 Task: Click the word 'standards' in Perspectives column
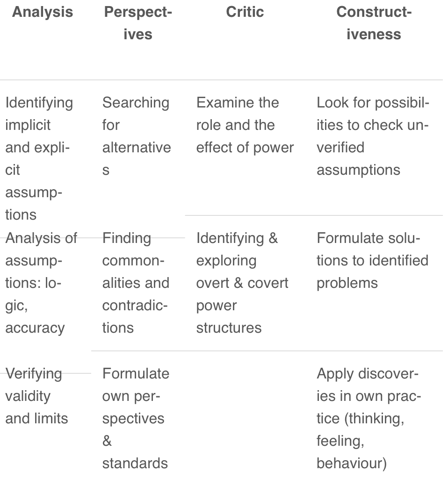point(135,464)
